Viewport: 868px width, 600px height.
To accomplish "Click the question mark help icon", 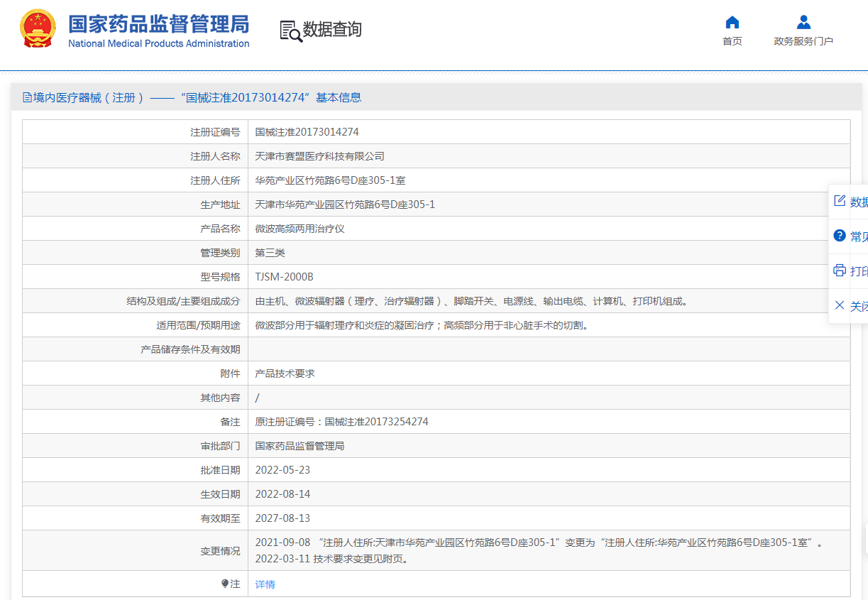I will click(x=840, y=236).
